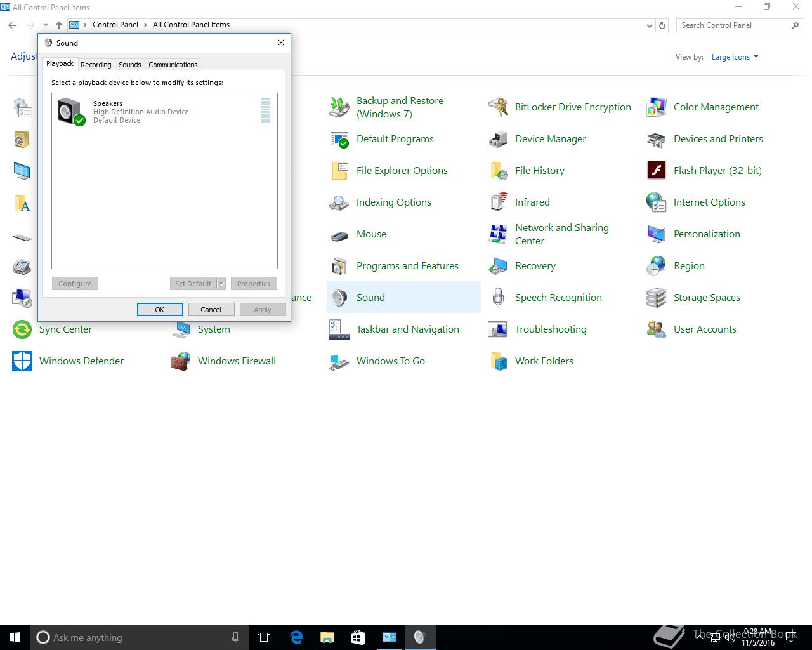Expand the chevron after Control Panel breadcrumb
812x650 pixels.
(145, 25)
